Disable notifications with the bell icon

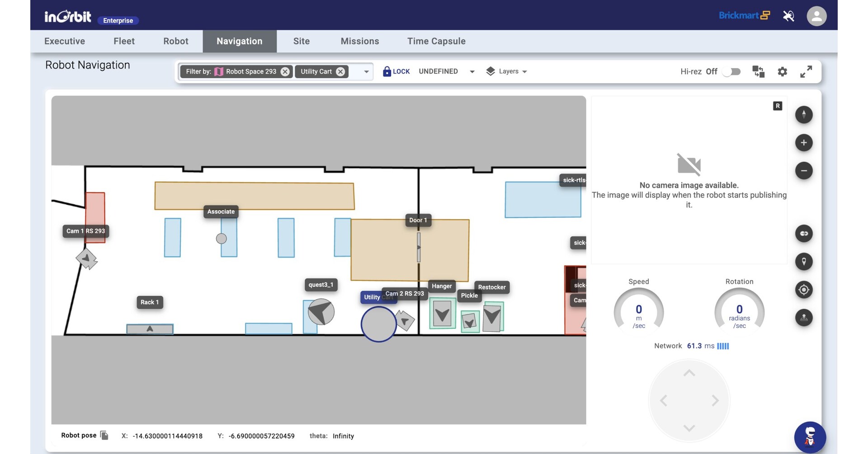tap(788, 16)
